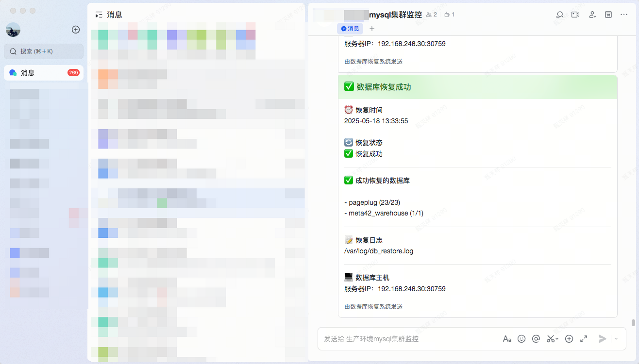Open search within this conversation

pyautogui.click(x=559, y=15)
